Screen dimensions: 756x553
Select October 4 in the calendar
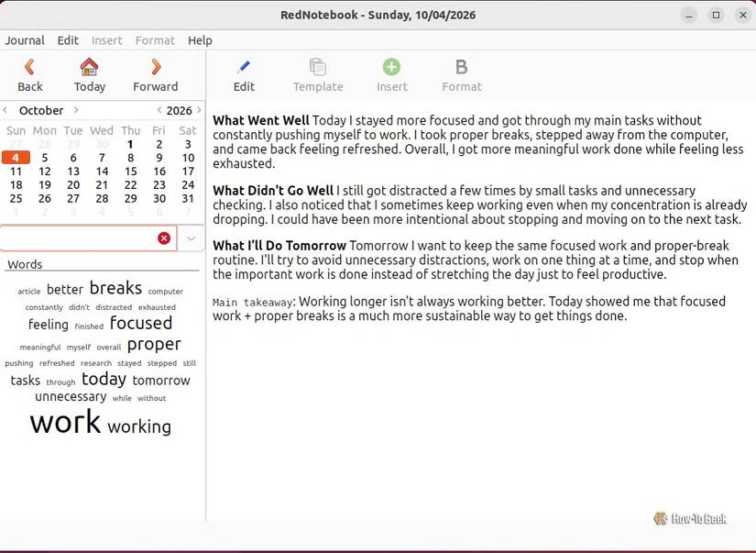[x=16, y=158]
